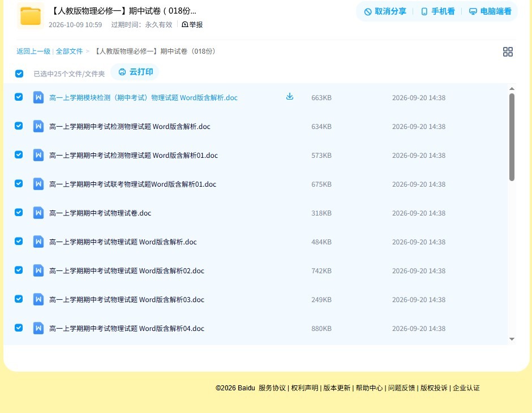Open 期中考试物理试题 Word版含解析.doc (484KB)
The height and width of the screenshot is (413, 532).
pyautogui.click(x=123, y=242)
